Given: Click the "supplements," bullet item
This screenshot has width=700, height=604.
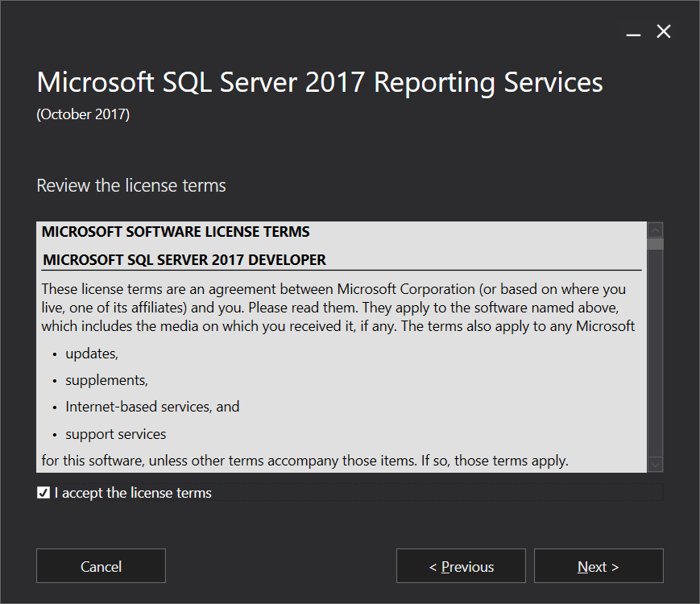Looking at the screenshot, I should 106,380.
